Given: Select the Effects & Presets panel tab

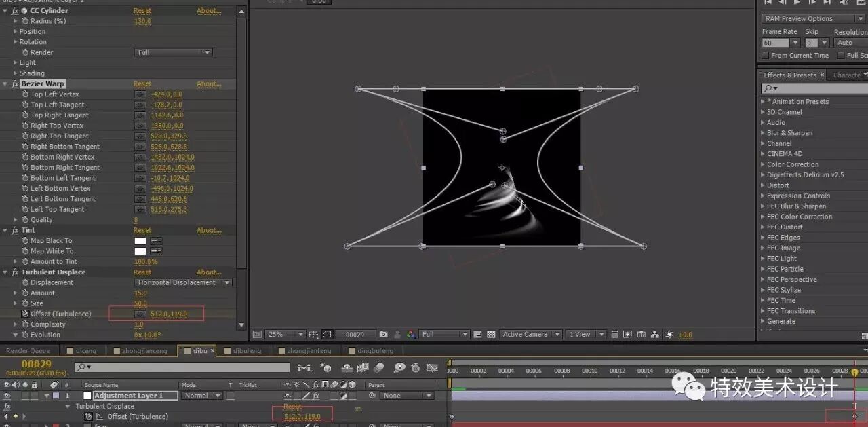Looking at the screenshot, I should (x=790, y=75).
